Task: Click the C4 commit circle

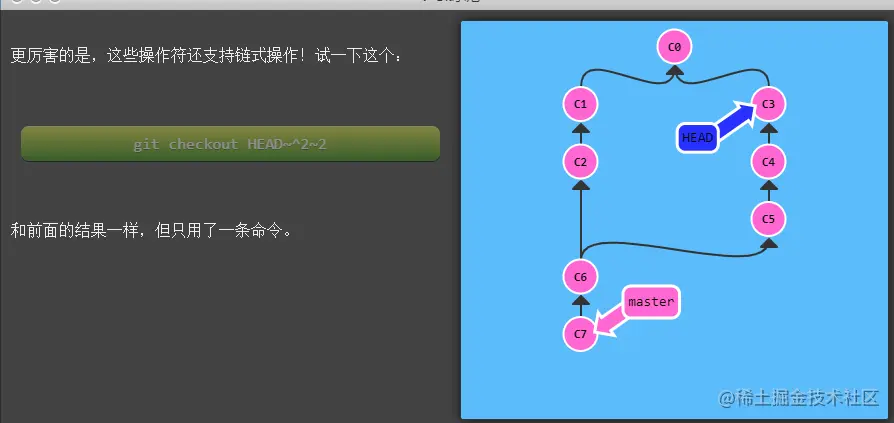Action: tap(769, 162)
